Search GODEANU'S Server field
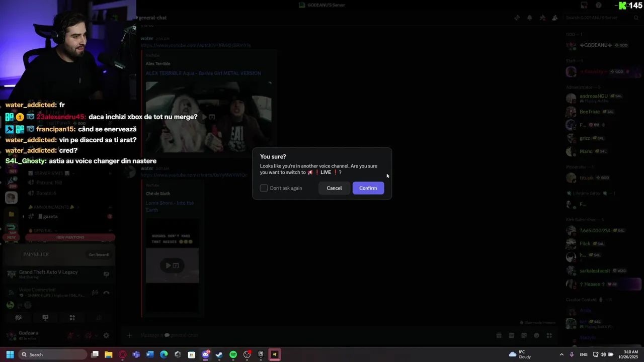Image resolution: width=644 pixels, height=362 pixels. pyautogui.click(x=601, y=18)
